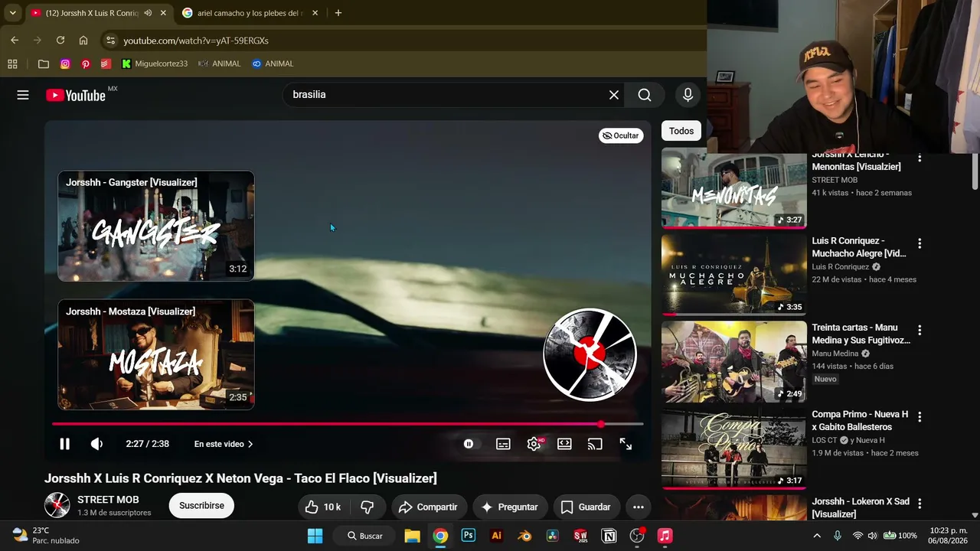Open the bookmarks folder icon
Image resolution: width=980 pixels, height=551 pixels.
point(44,64)
